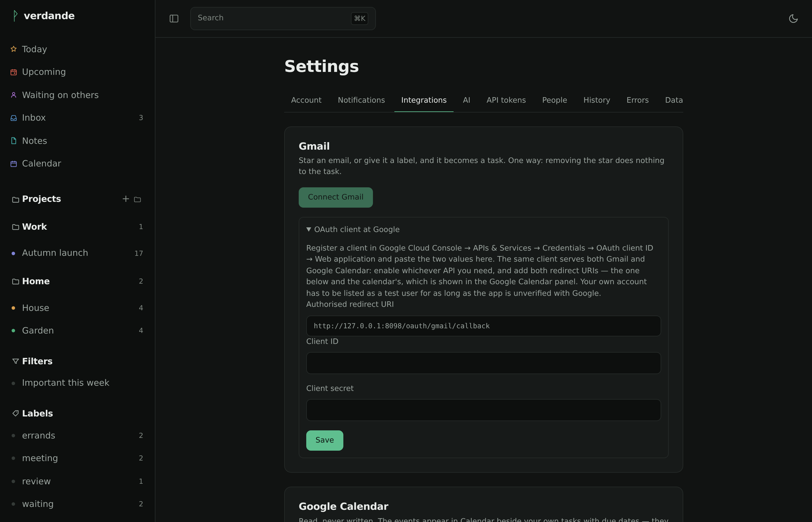Click the ⌘K shortcut badge
Viewport: 812px width, 522px height.
(x=360, y=18)
